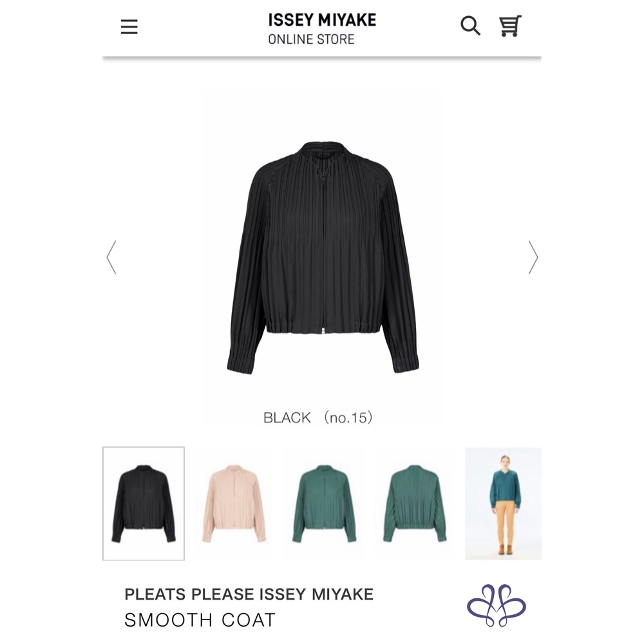Show the previous product image with left chevron
Screen dimensions: 644x644
[x=111, y=257]
